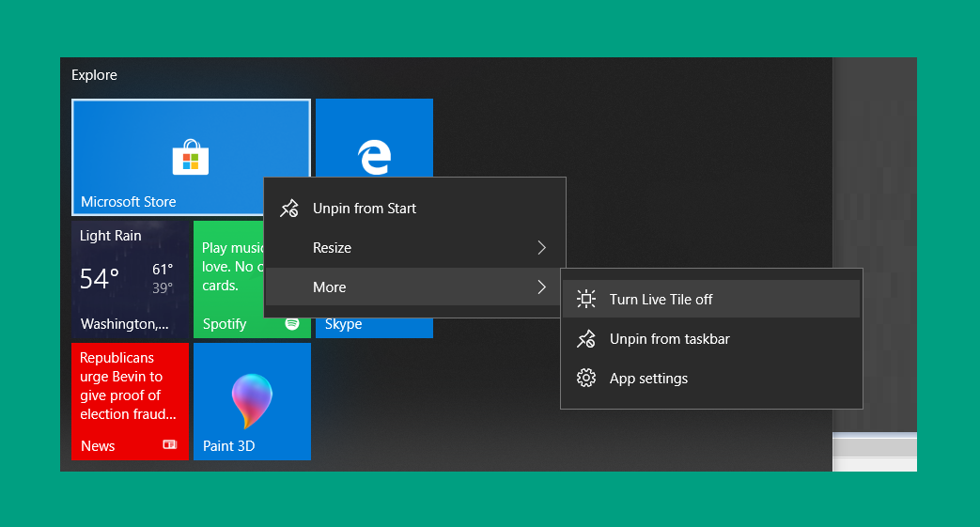Choose the More menu entry
Screen dimensions: 980x527
coord(415,287)
